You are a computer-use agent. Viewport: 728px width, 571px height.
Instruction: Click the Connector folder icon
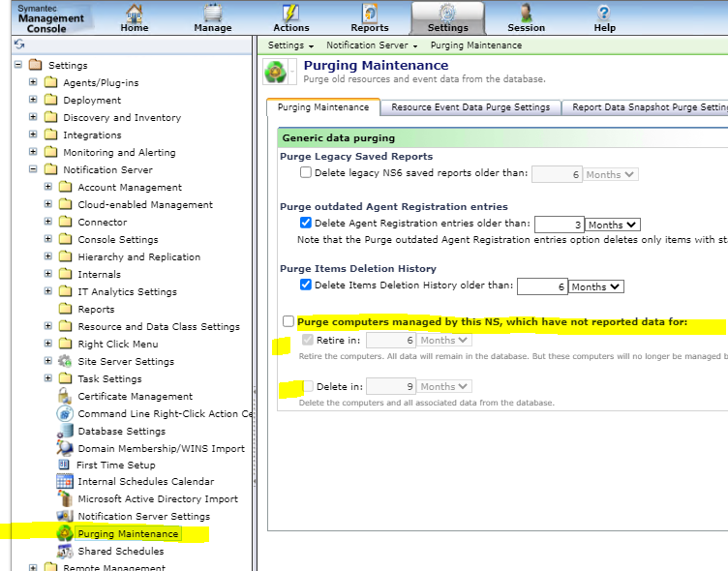click(x=66, y=222)
